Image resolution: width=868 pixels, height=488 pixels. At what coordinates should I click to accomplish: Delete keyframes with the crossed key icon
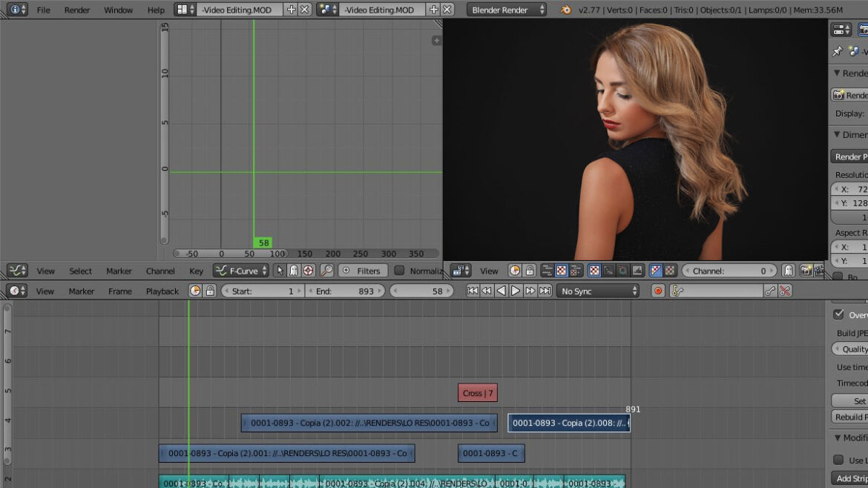785,291
